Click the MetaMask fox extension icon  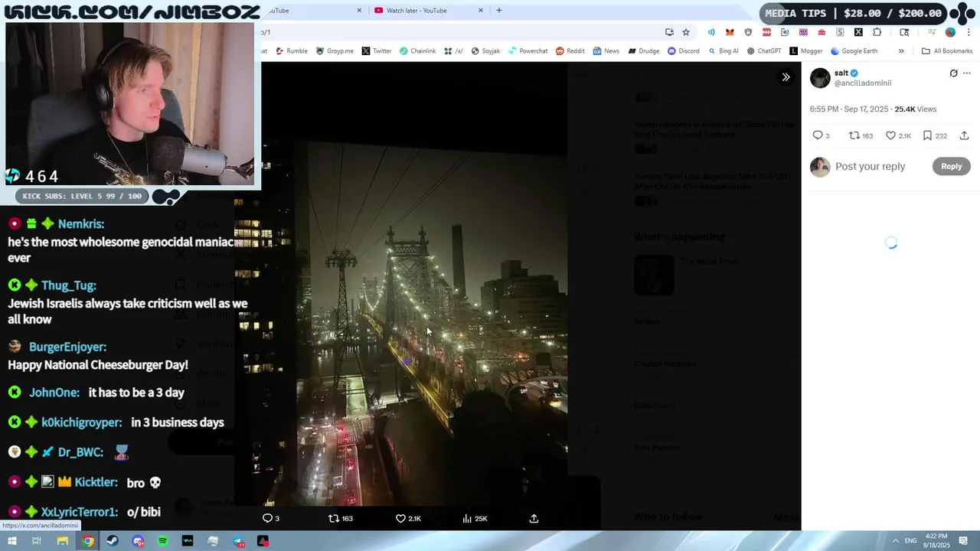click(x=730, y=32)
